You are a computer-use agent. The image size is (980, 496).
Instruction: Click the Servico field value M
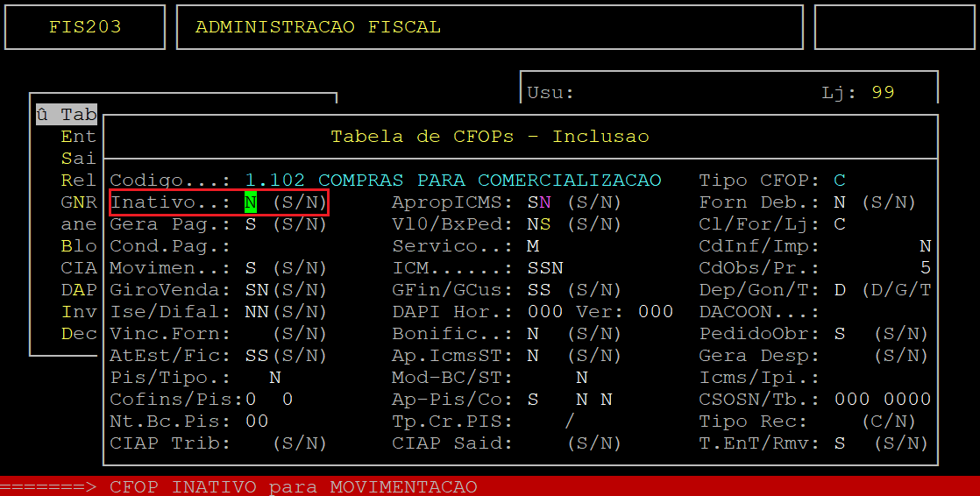pyautogui.click(x=533, y=246)
